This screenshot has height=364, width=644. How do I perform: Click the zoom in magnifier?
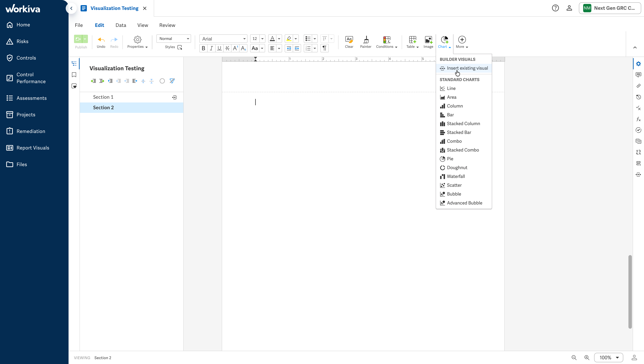[x=587, y=358]
